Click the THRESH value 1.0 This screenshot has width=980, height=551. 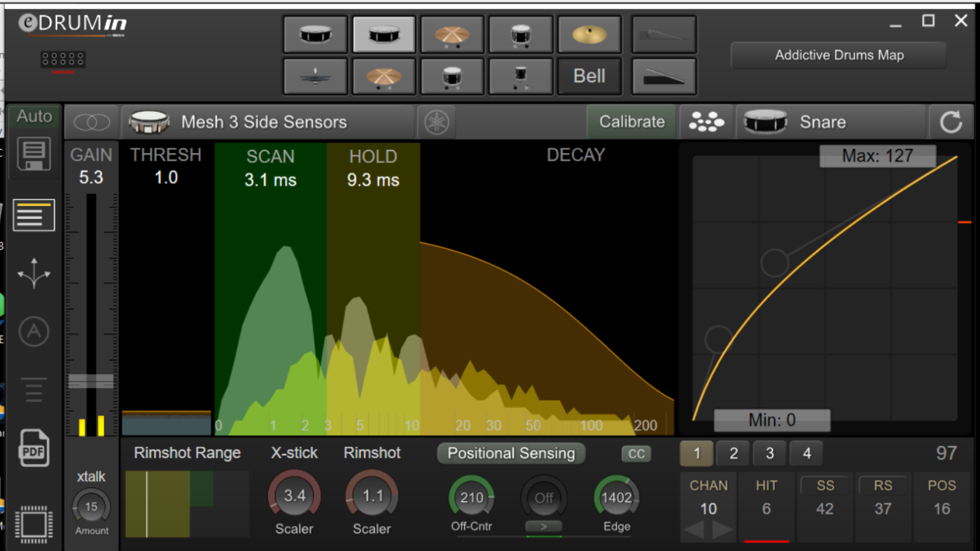(166, 178)
